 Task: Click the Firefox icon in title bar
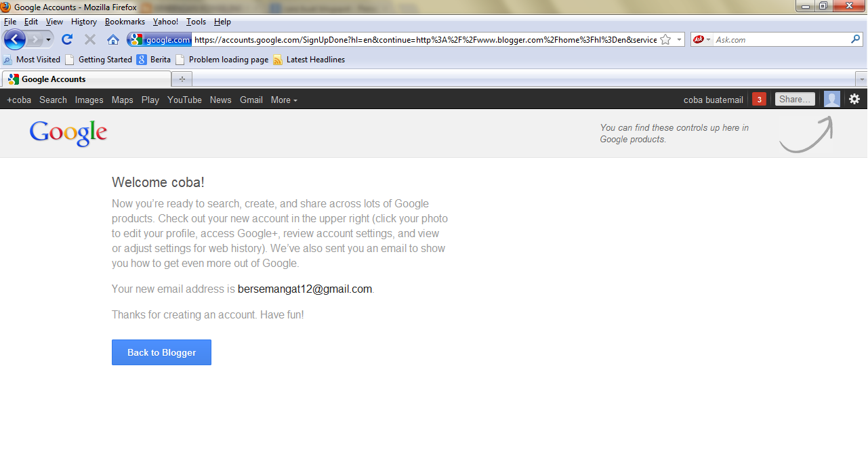click(6, 7)
